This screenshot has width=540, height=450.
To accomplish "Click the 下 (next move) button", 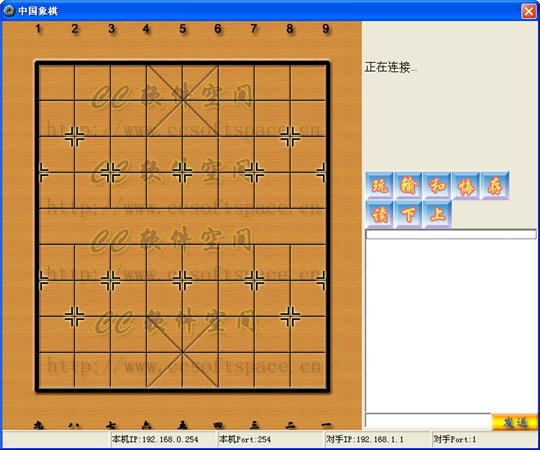I will (408, 214).
